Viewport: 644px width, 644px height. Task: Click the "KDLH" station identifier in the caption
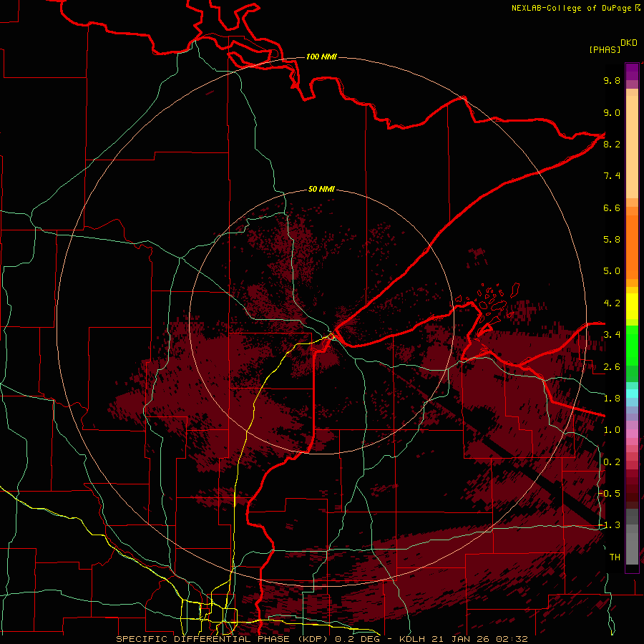tap(413, 639)
